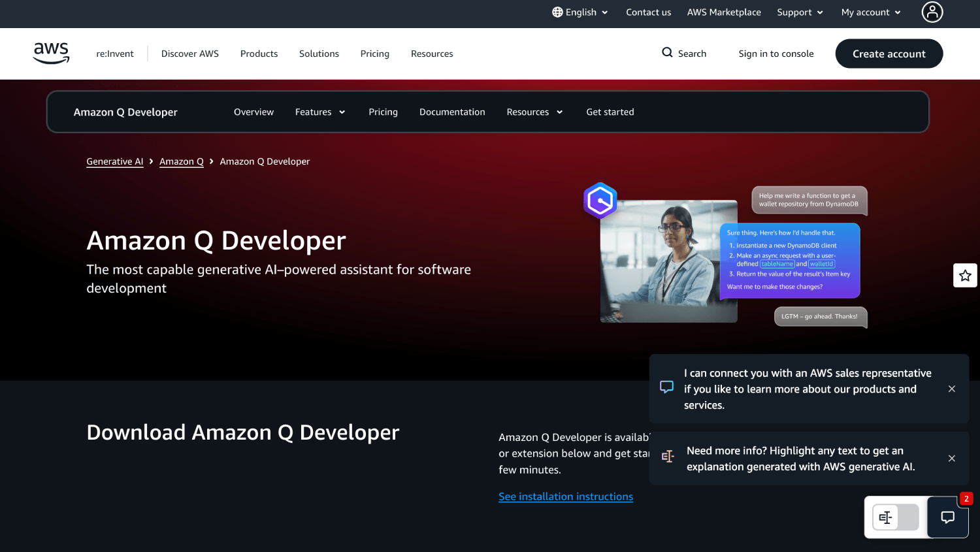Expand the My account dropdown
The image size is (980, 552).
coord(872,12)
